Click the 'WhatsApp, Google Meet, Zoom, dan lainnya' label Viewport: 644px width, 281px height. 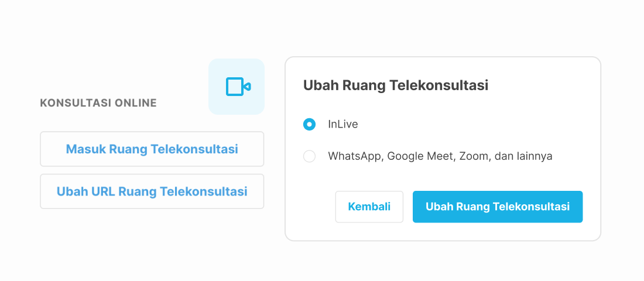click(x=440, y=156)
